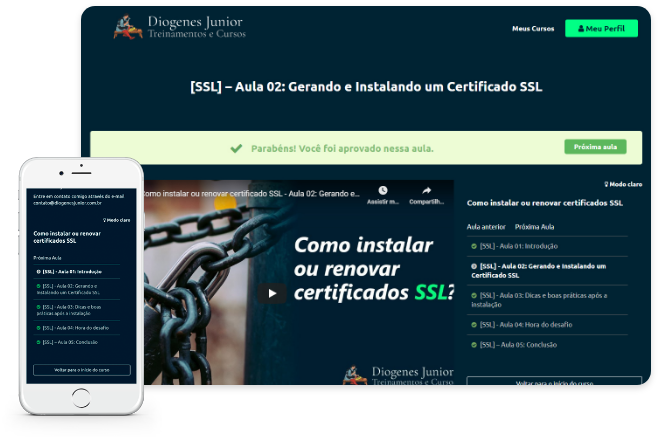Viewport: 660px width, 437px height.
Task: Click Voltar para o início on phone
Action: [x=81, y=369]
